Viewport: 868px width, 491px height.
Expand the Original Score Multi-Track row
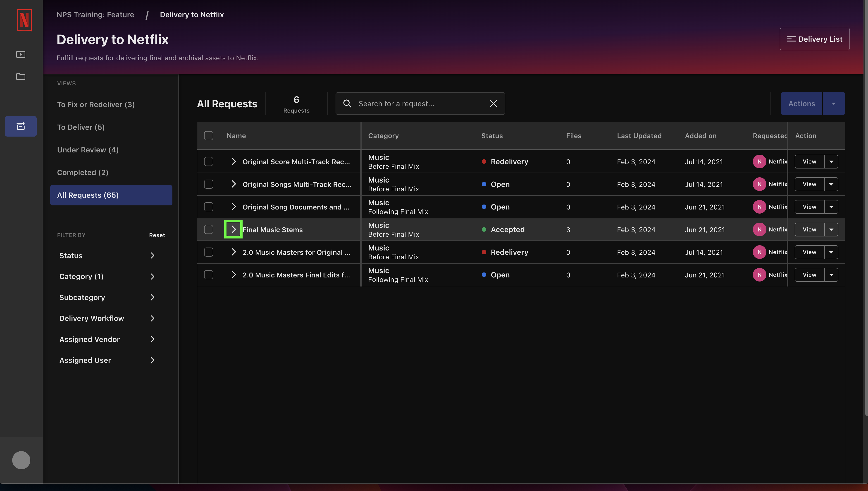click(x=234, y=161)
